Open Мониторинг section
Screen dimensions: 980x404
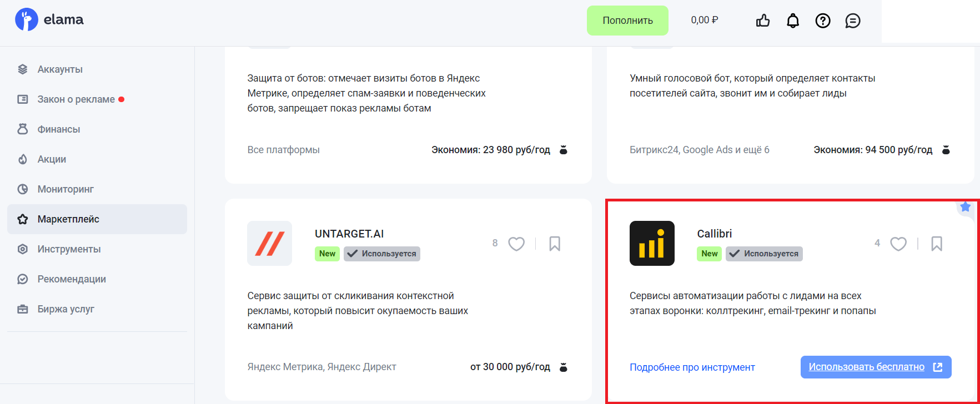pos(97,189)
